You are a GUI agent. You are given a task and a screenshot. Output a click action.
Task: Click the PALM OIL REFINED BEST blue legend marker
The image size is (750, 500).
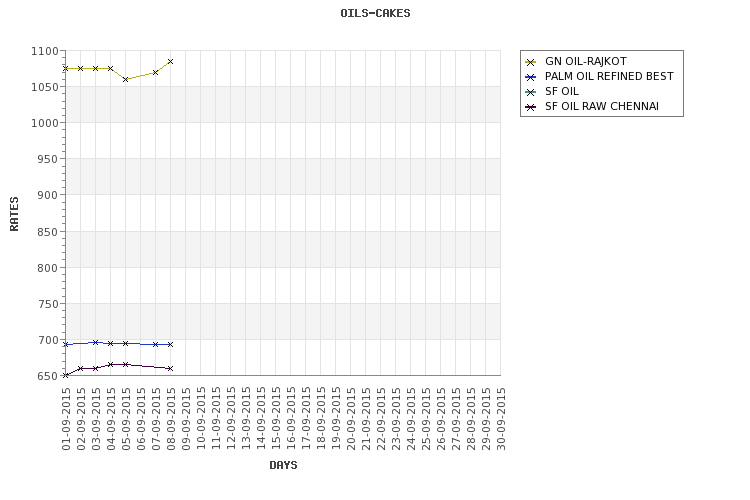coord(530,77)
